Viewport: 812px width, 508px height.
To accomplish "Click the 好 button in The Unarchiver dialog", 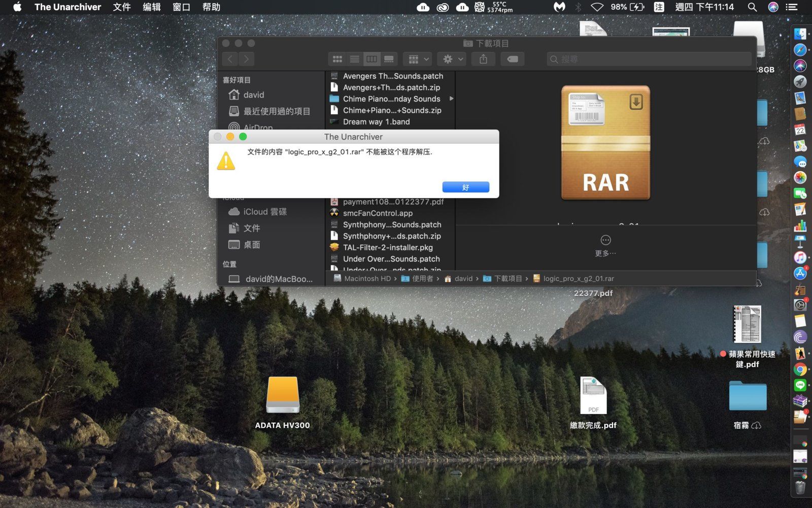I will [x=465, y=187].
